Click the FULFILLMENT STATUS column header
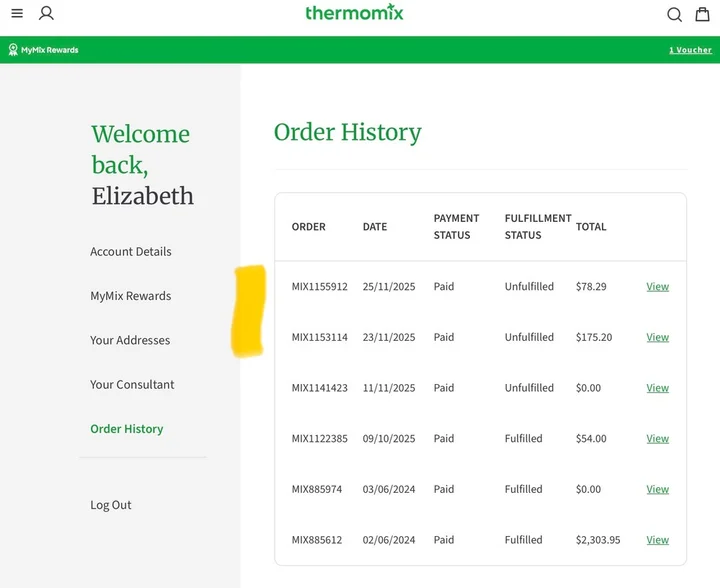 538,227
